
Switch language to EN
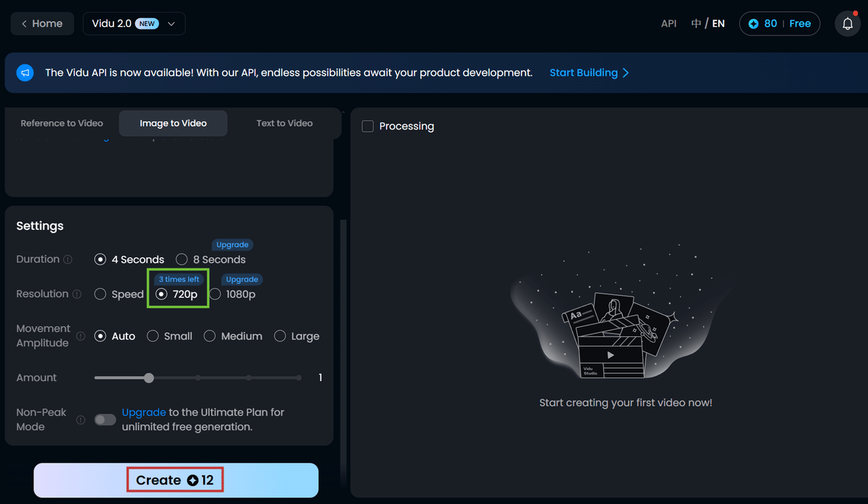coord(718,24)
